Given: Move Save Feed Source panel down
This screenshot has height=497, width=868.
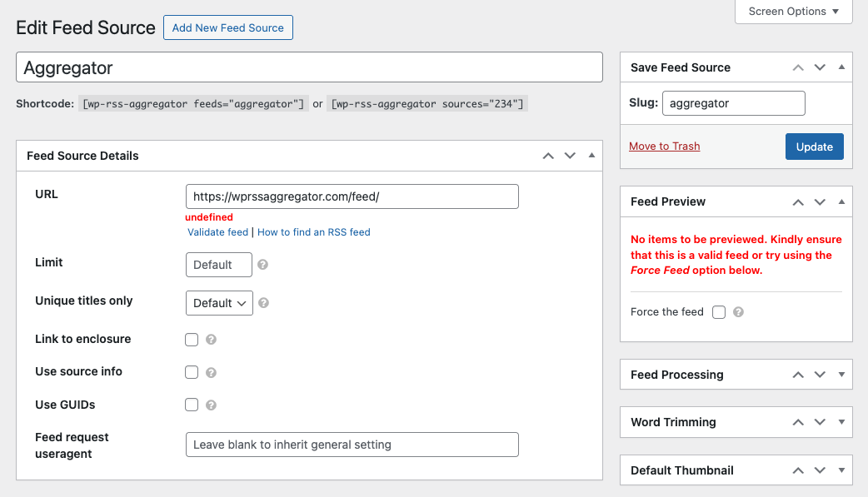Looking at the screenshot, I should [x=820, y=67].
